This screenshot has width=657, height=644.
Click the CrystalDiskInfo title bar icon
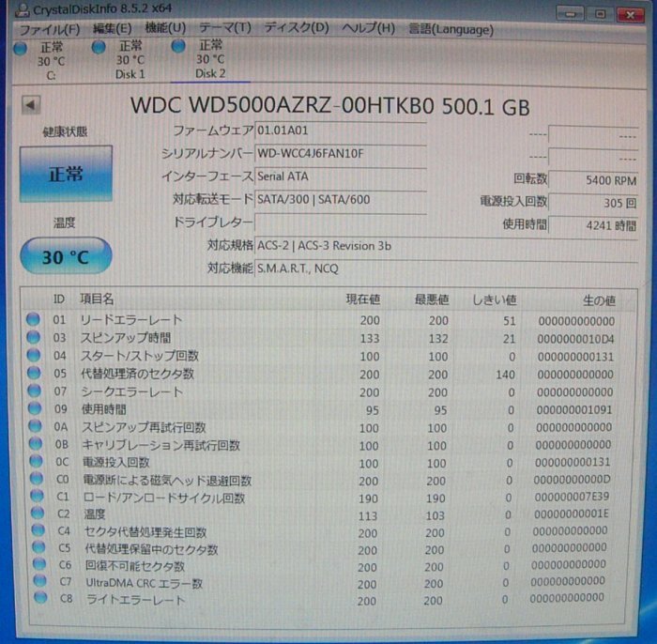pos(22,10)
